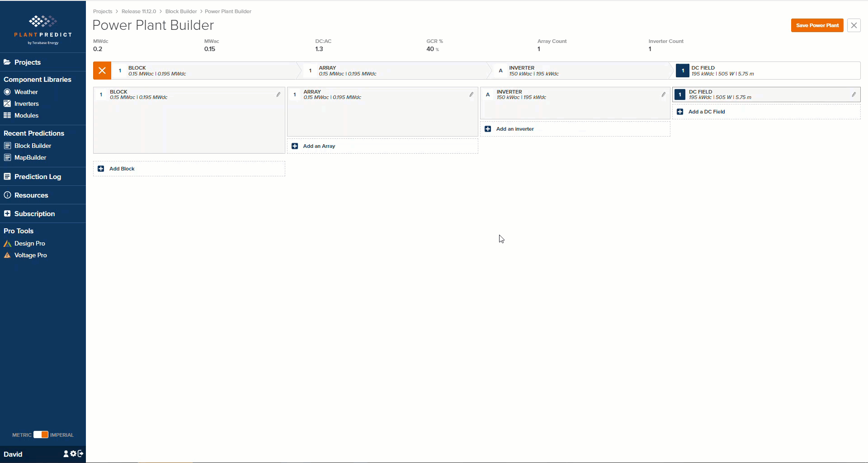Click the Add Block text label

(x=122, y=169)
